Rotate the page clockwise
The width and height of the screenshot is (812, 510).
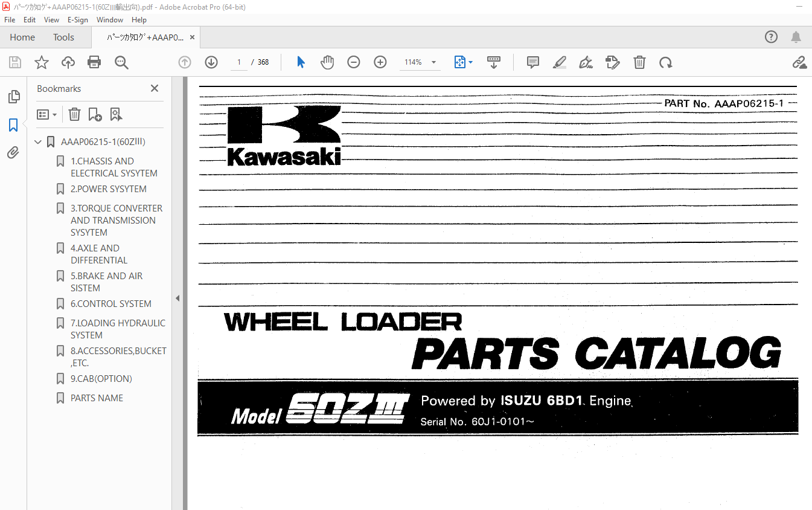[665, 62]
